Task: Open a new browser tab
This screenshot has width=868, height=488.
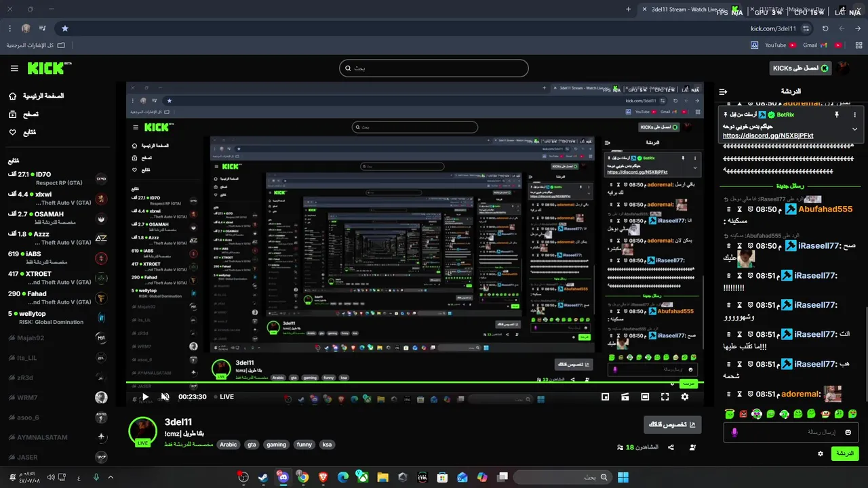Action: (629, 9)
